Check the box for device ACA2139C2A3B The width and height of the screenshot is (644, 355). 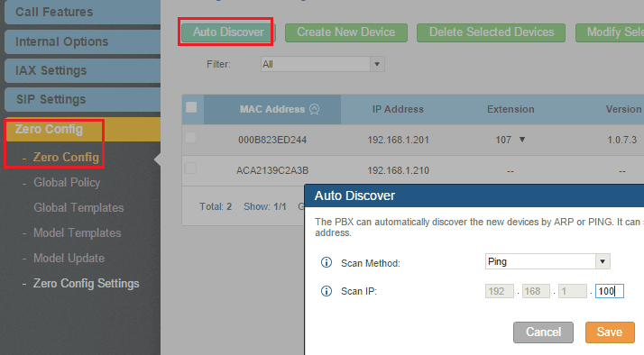pyautogui.click(x=190, y=168)
